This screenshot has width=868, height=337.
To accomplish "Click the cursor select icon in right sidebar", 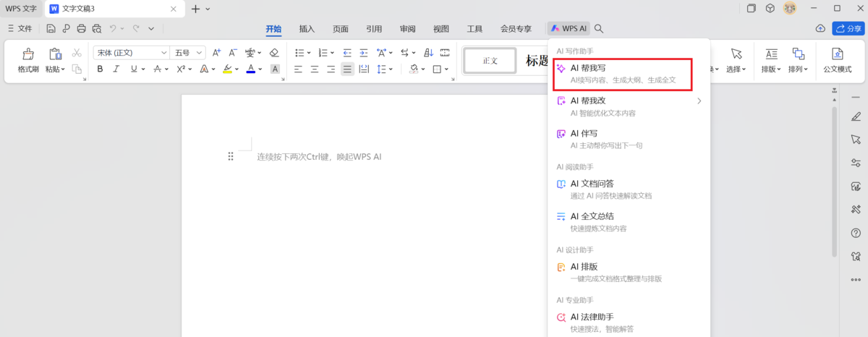I will pyautogui.click(x=856, y=140).
